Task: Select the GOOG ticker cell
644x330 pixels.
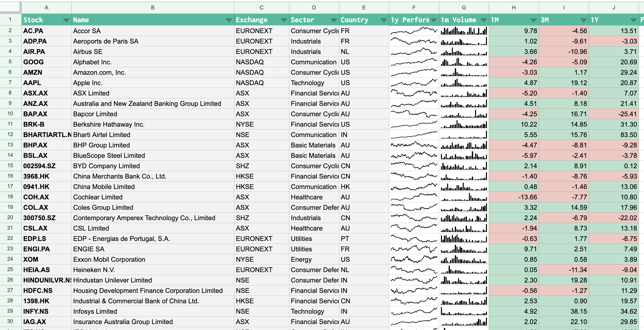Action: click(x=46, y=62)
